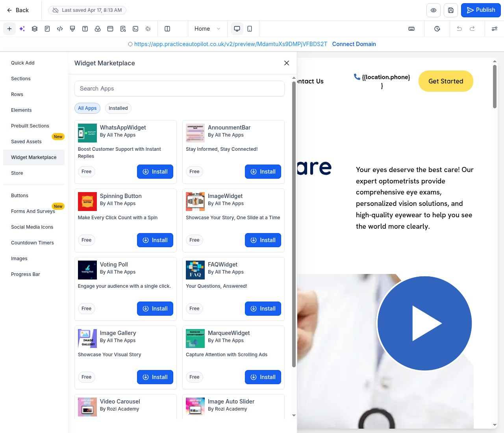This screenshot has width=504, height=433.
Task: Open Progress Bar in sidebar
Action: (x=34, y=274)
